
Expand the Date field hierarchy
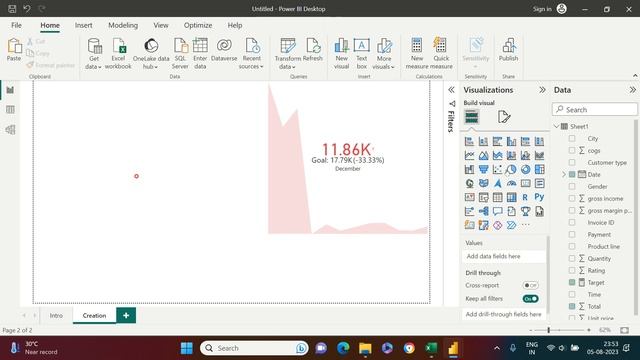pyautogui.click(x=564, y=174)
